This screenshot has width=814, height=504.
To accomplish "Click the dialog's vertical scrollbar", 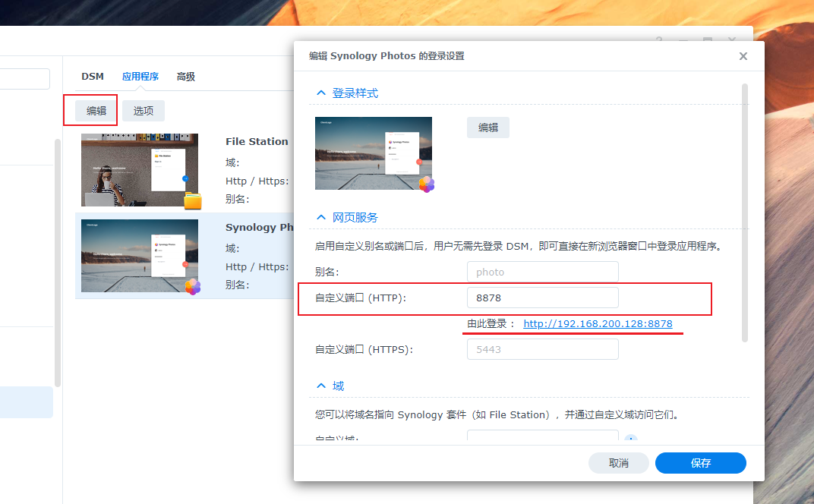I will 745,213.
